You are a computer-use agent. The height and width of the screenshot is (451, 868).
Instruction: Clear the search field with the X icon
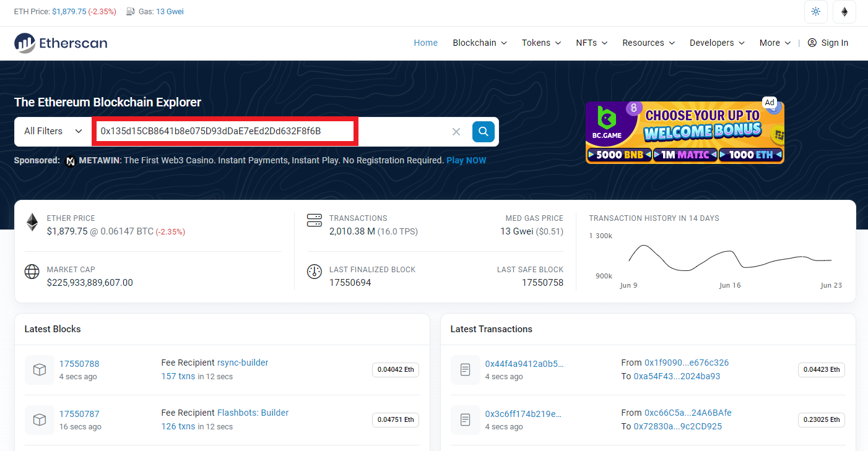456,131
